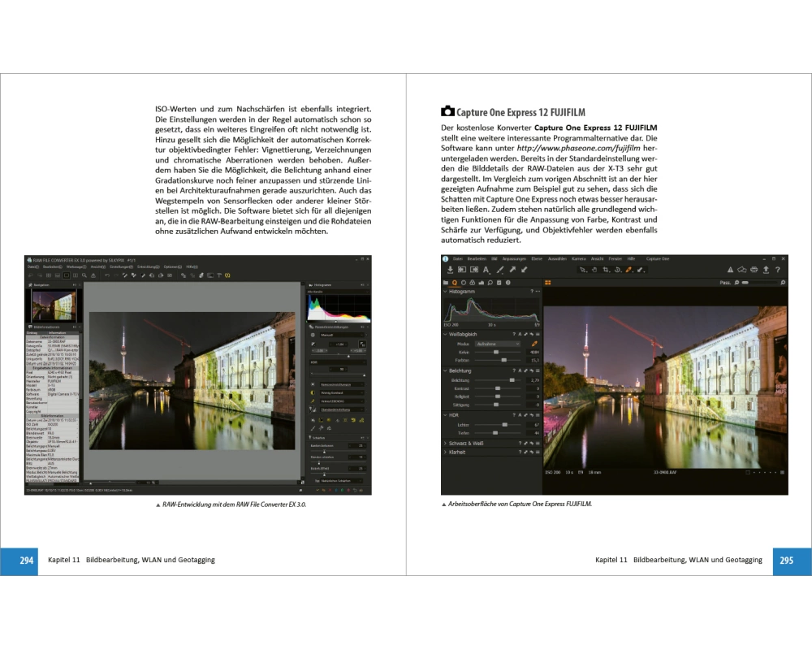The image size is (812, 650).
Task: Select the hand pan tool
Action: click(594, 269)
